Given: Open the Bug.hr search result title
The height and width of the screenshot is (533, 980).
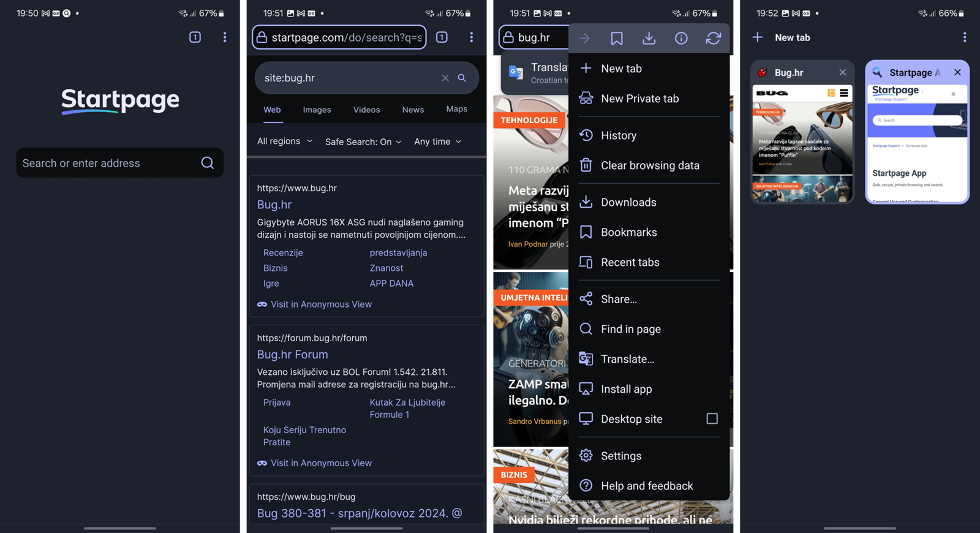Looking at the screenshot, I should point(274,205).
